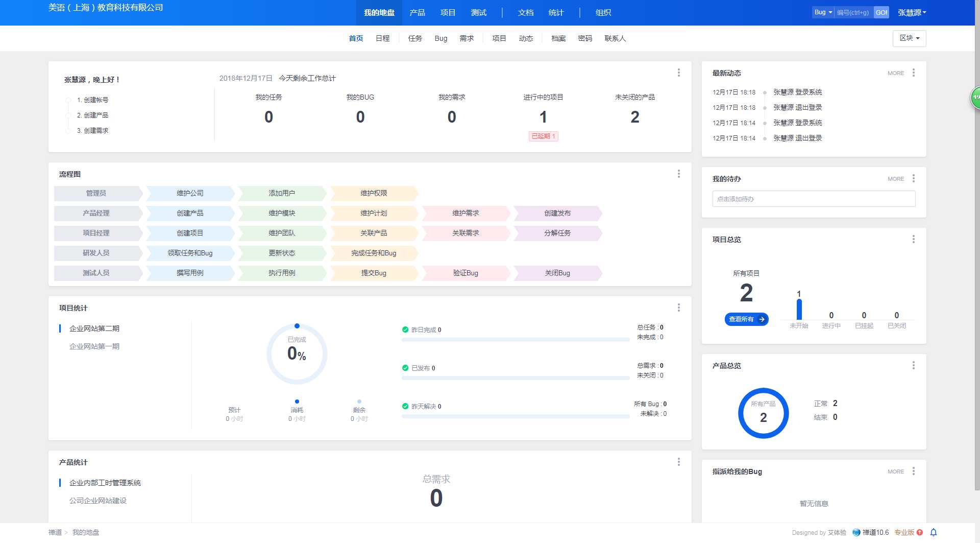This screenshot has height=543, width=980.
Task: Open 统计 in top navigation
Action: (556, 12)
